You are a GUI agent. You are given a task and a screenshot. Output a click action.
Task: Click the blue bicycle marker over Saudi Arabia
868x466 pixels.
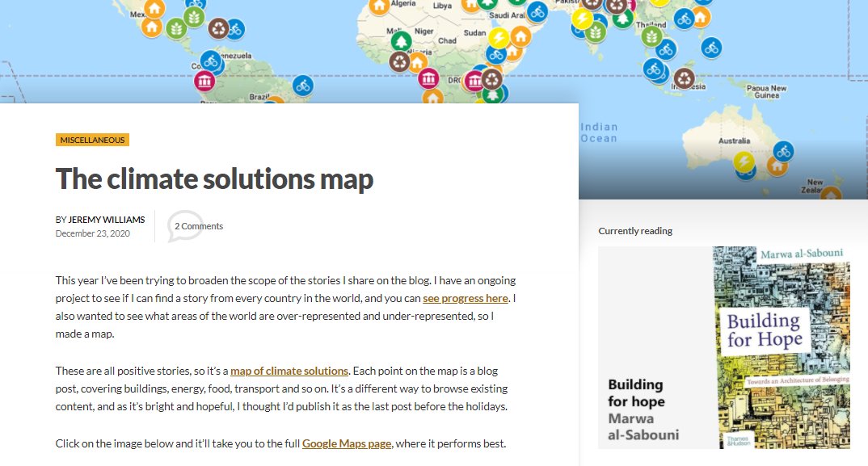pos(537,11)
